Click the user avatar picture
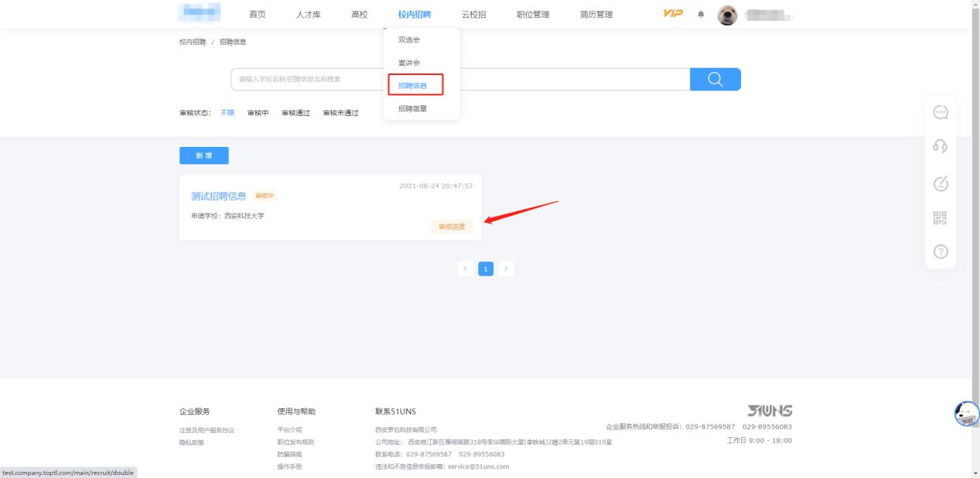This screenshot has height=478, width=980. (727, 15)
